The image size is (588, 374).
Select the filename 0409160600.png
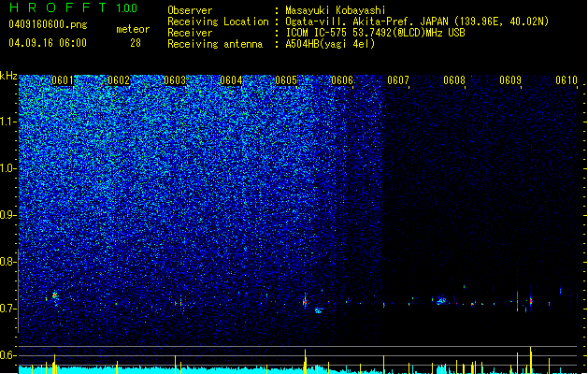pos(48,24)
